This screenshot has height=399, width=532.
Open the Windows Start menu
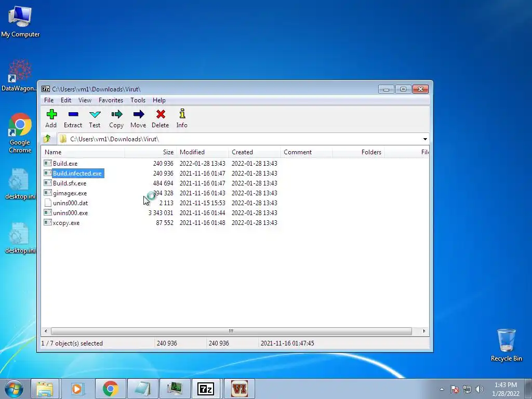(14, 389)
